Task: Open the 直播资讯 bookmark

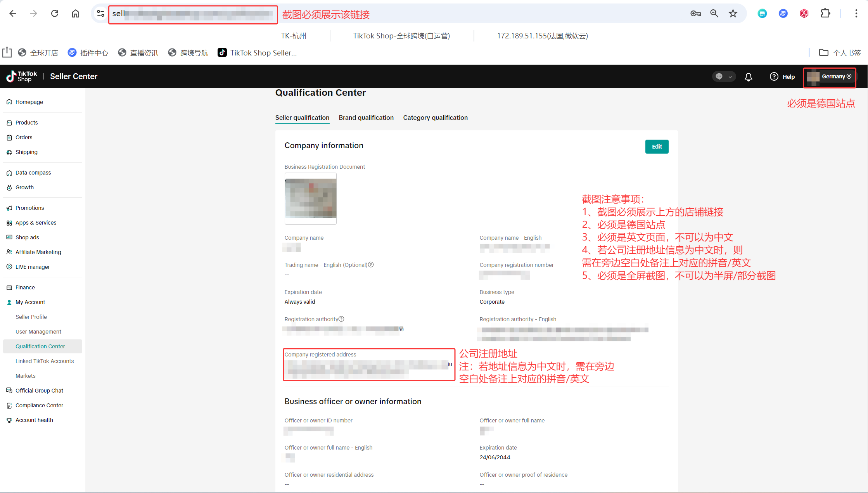Action: 138,53
